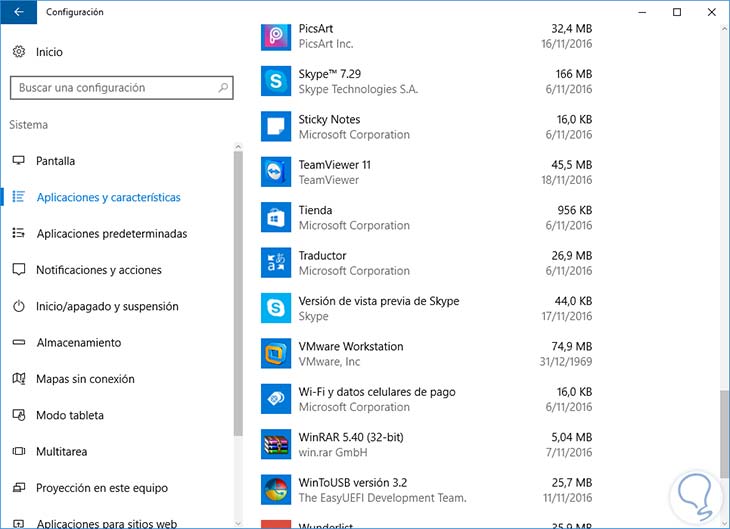Screen dimensions: 730x529
Task: Click the Sticky Notes icon
Action: click(x=275, y=127)
